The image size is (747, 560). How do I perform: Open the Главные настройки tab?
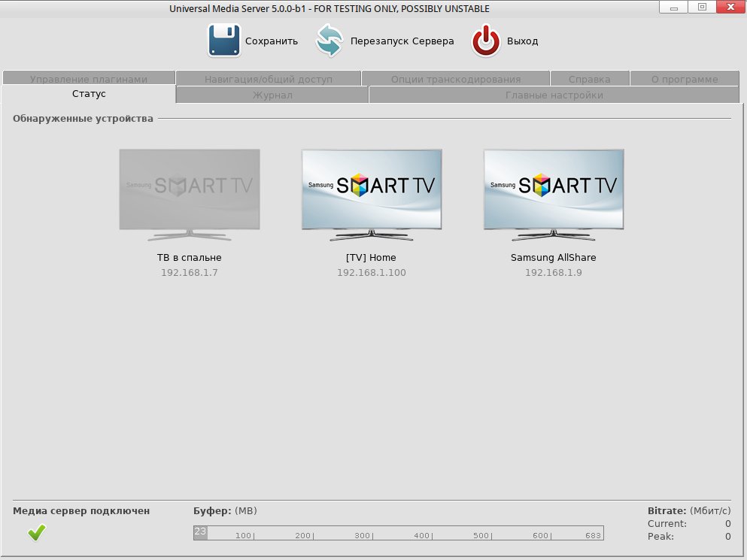(554, 95)
